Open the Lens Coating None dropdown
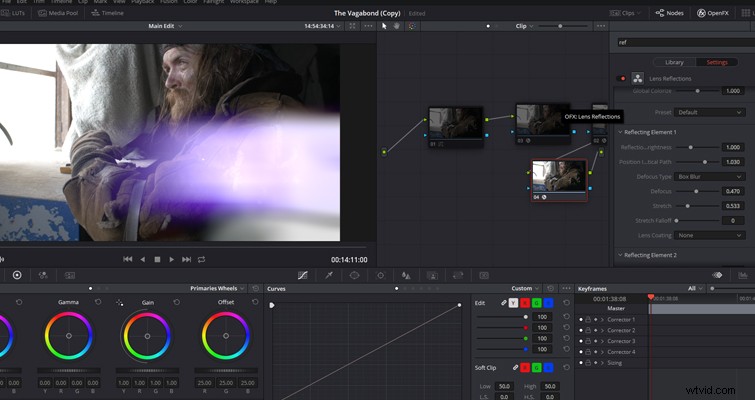755x400 pixels. (709, 235)
